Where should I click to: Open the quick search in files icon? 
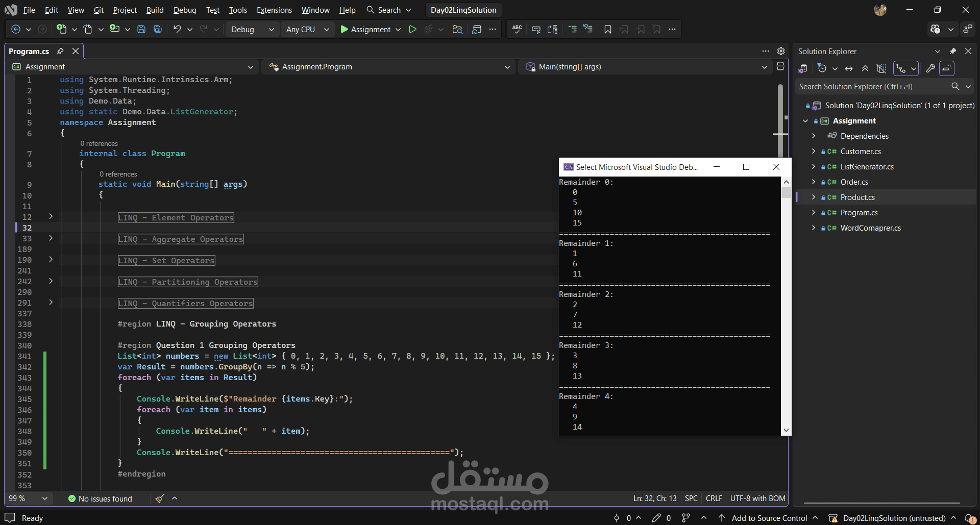coord(457,29)
